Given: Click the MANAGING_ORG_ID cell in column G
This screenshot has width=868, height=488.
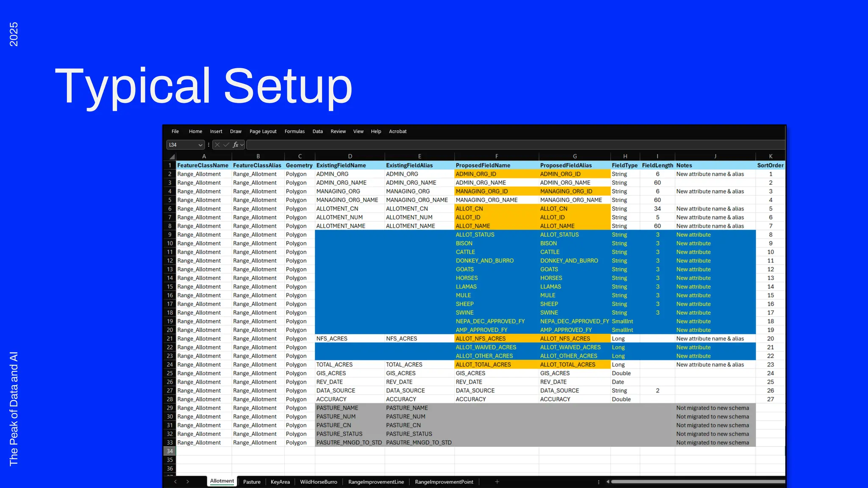Looking at the screenshot, I should point(574,191).
